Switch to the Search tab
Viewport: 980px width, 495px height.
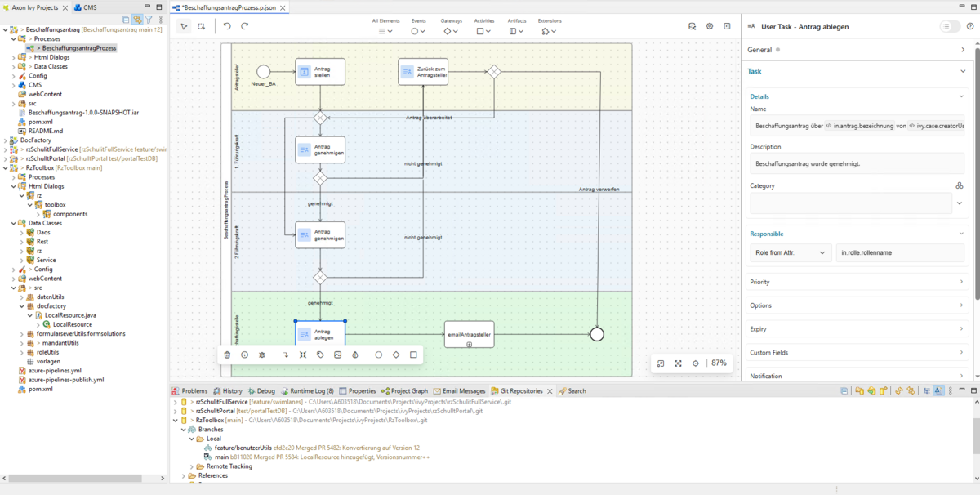pyautogui.click(x=572, y=391)
